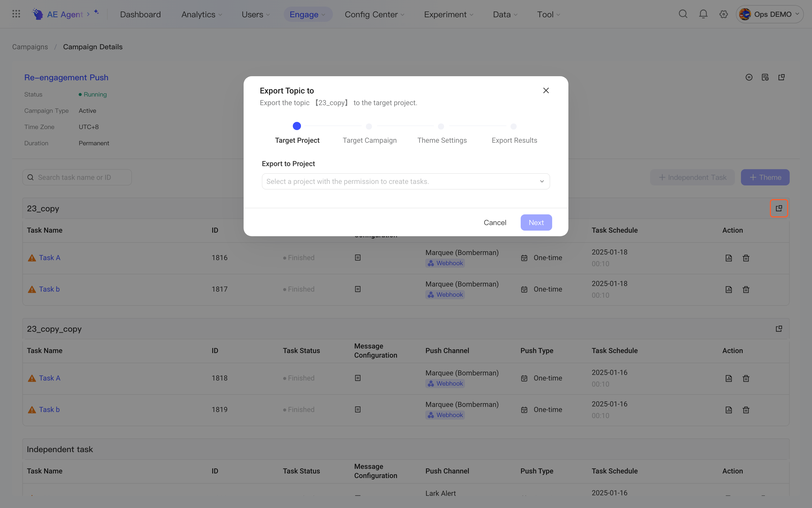Click export icon for 23_copy_copy topic

tap(779, 329)
